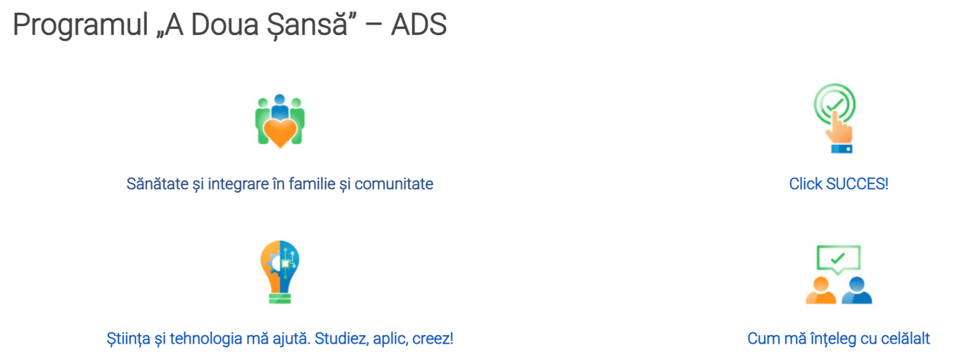Select the two people conversation icon

839,274
